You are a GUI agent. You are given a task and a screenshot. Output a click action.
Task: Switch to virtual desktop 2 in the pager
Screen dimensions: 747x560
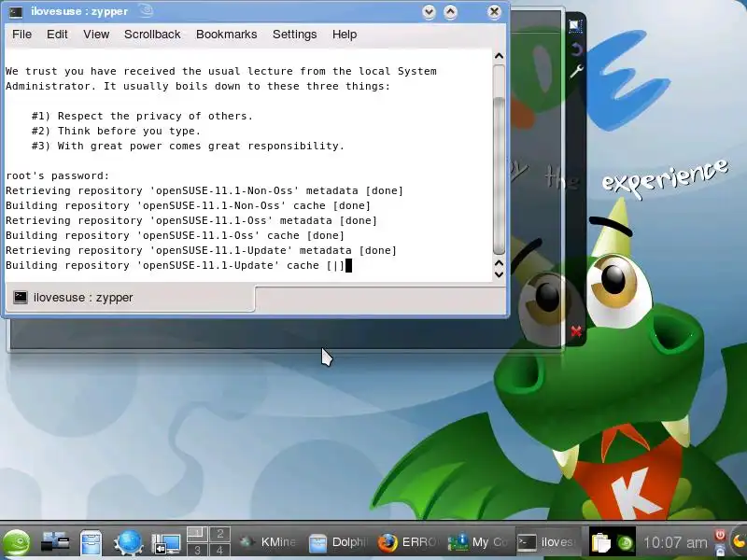(220, 533)
